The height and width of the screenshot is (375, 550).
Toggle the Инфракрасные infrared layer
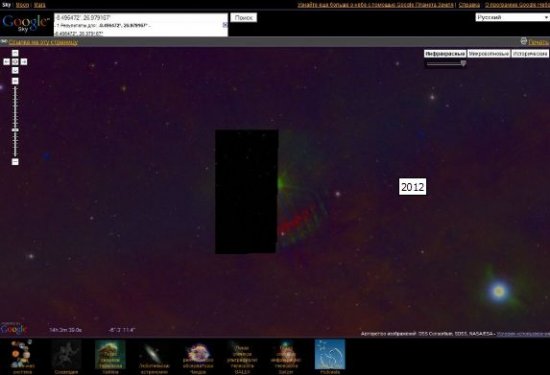point(445,54)
